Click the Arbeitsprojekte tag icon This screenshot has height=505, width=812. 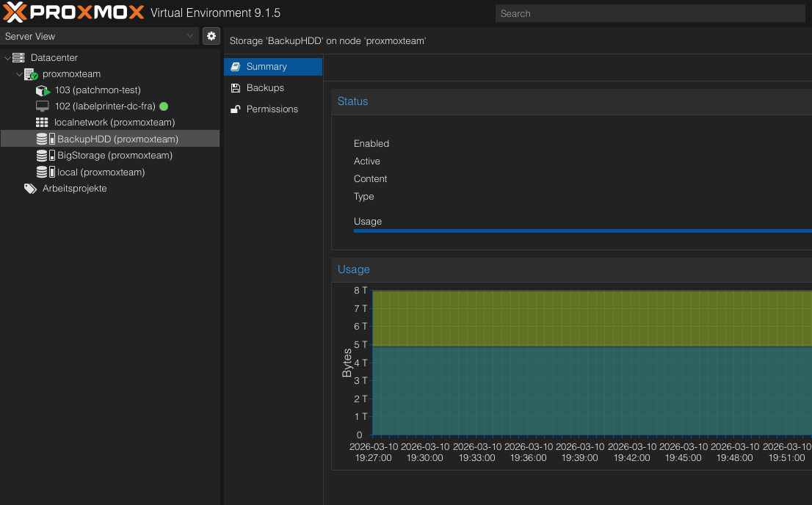pyautogui.click(x=30, y=189)
